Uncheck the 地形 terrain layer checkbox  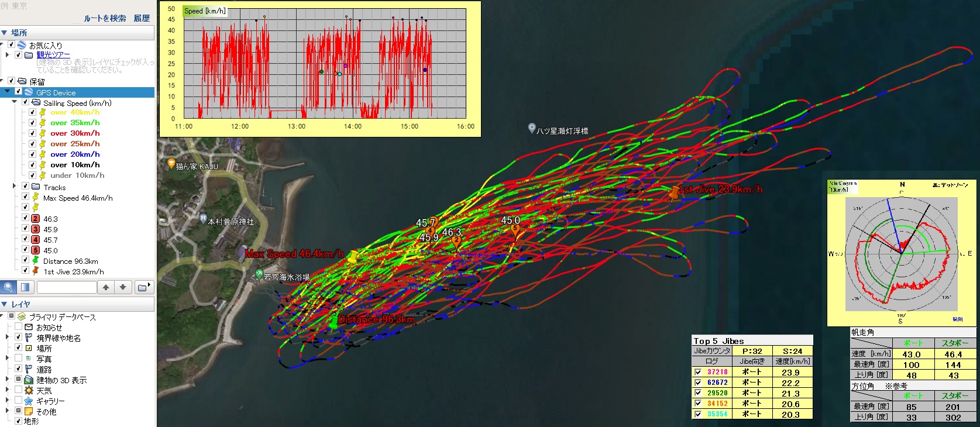(18, 421)
